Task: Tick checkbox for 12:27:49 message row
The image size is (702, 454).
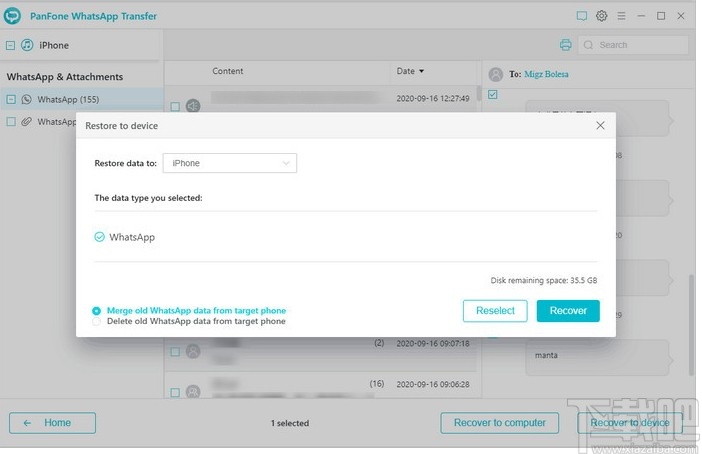Action: pos(175,107)
